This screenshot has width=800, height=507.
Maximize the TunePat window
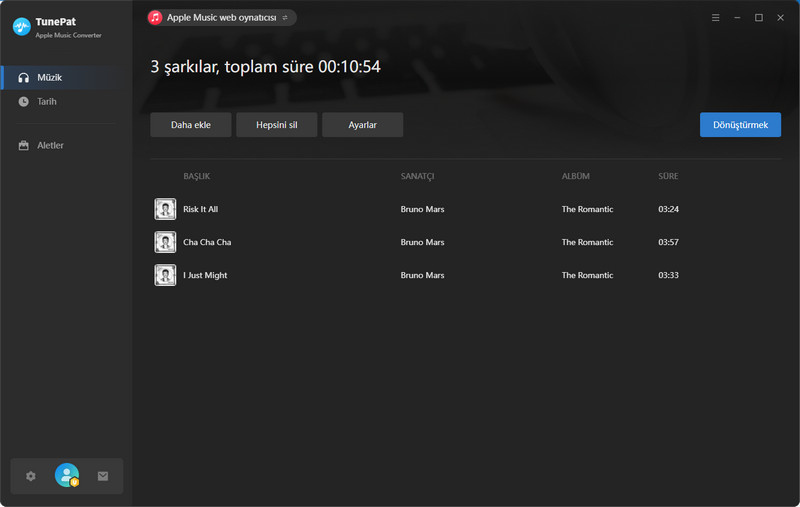(759, 18)
